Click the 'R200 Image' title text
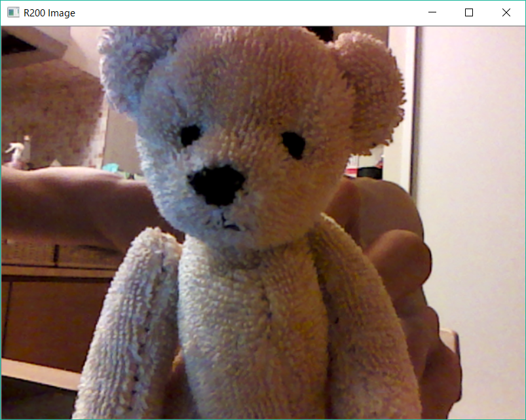 pos(49,13)
